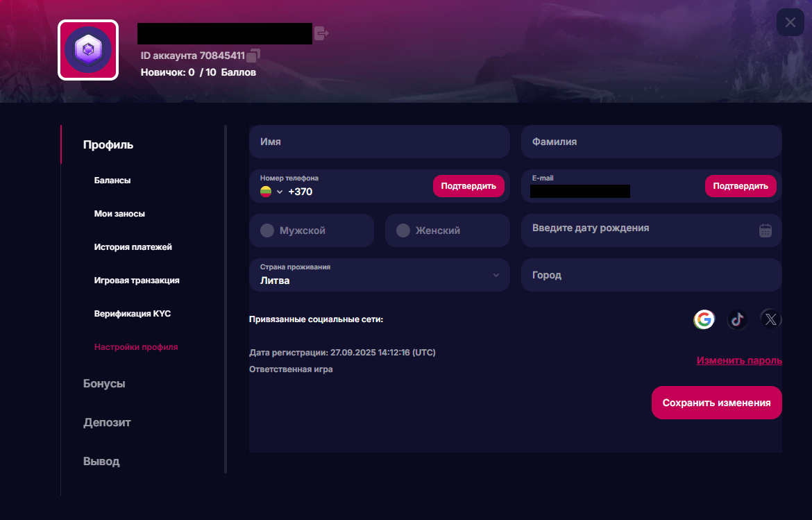Click the Имя input field
Screen dimensions: 812x520
(380, 142)
